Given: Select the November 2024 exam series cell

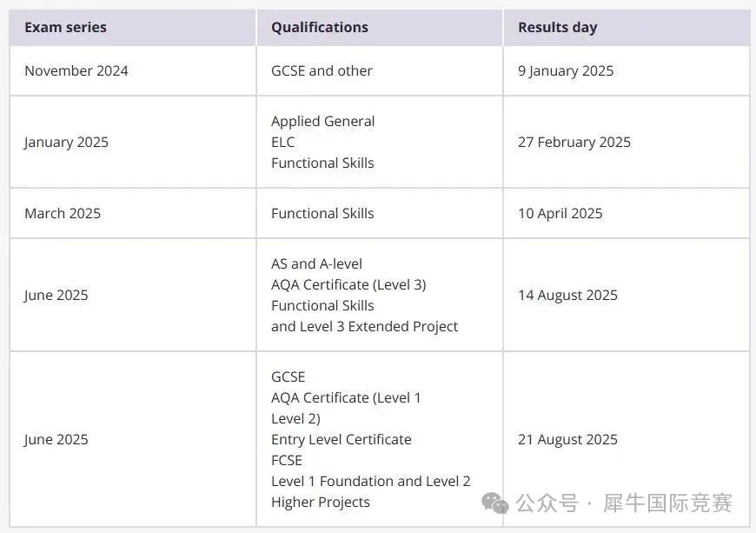Looking at the screenshot, I should (133, 71).
